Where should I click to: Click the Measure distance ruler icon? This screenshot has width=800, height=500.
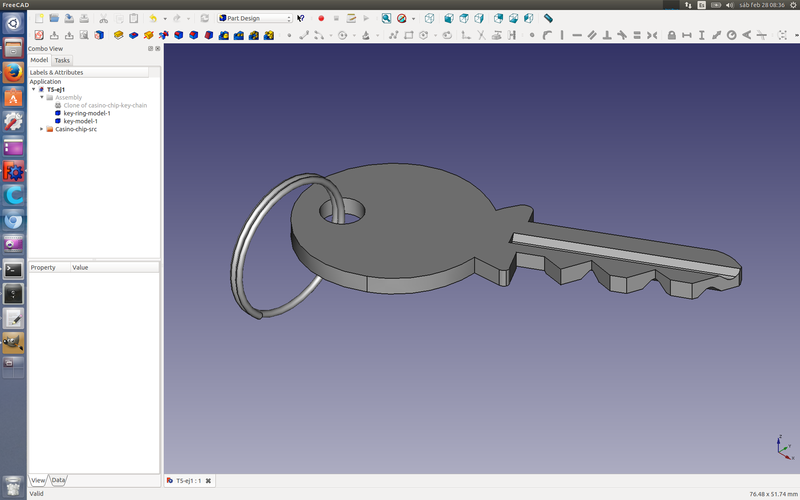(548, 18)
